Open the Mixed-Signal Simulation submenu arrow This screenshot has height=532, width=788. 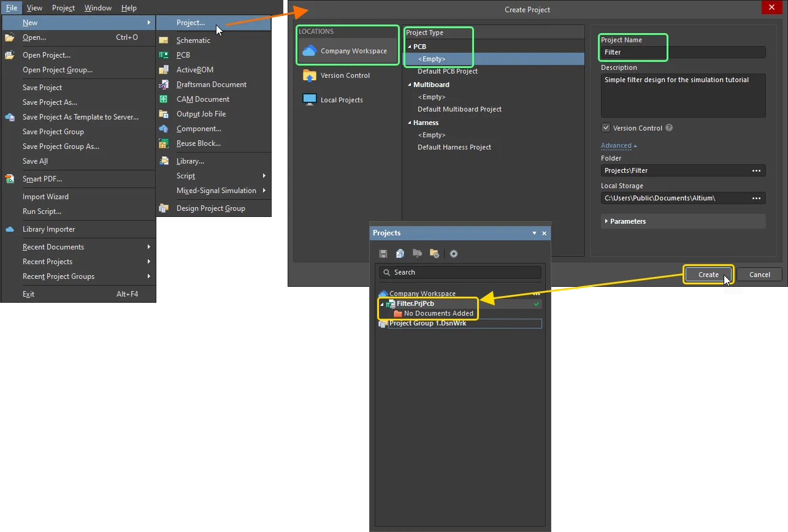(265, 191)
